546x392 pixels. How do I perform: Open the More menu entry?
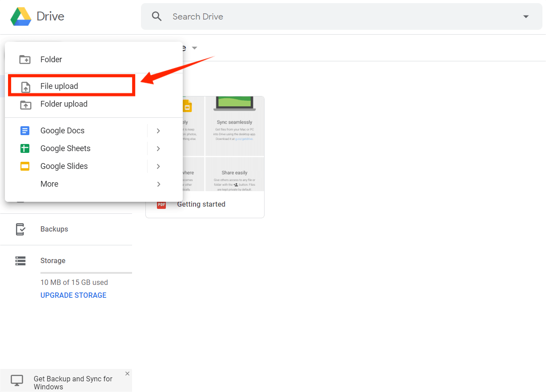point(94,184)
